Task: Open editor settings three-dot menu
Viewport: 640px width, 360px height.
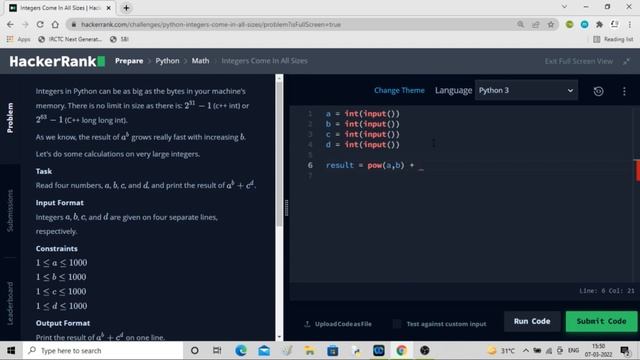Action: 624,91
